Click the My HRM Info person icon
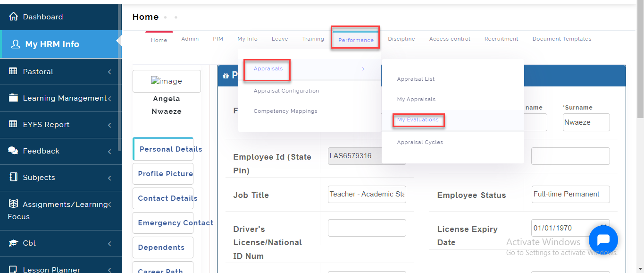This screenshot has height=273, width=644. tap(16, 44)
